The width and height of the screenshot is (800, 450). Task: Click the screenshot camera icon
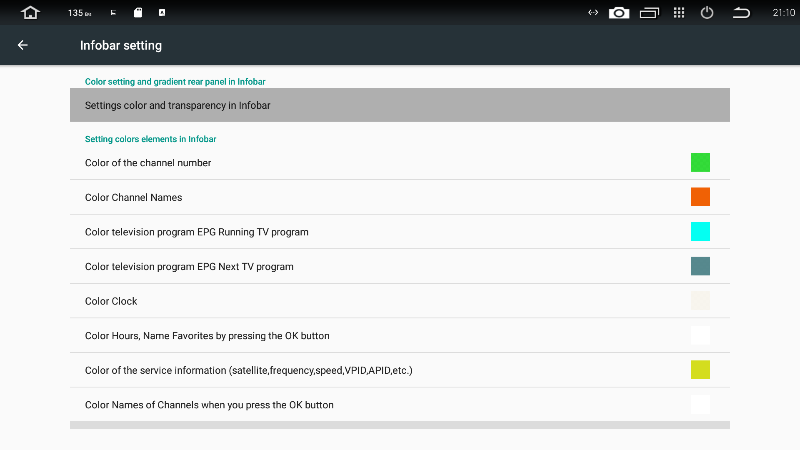pos(619,13)
